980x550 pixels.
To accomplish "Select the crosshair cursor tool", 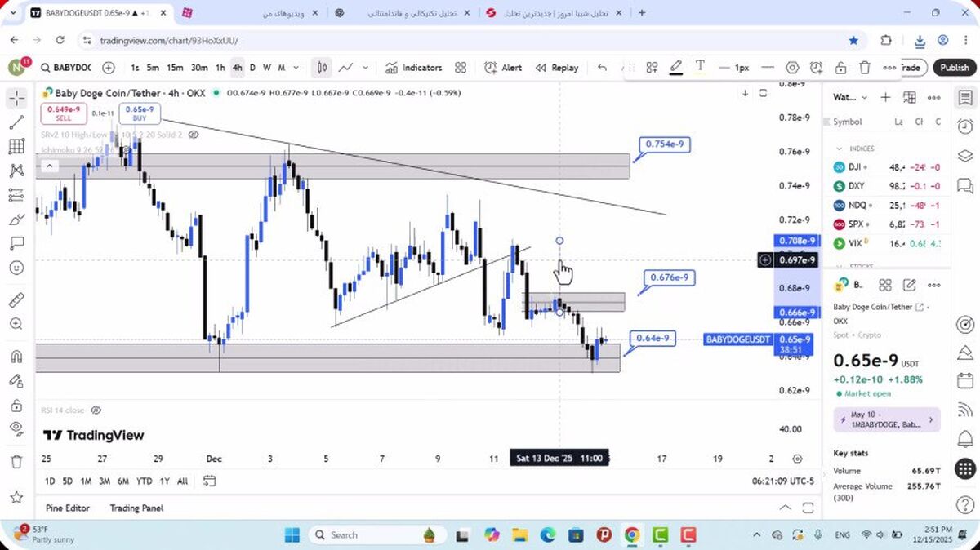I will [16, 99].
